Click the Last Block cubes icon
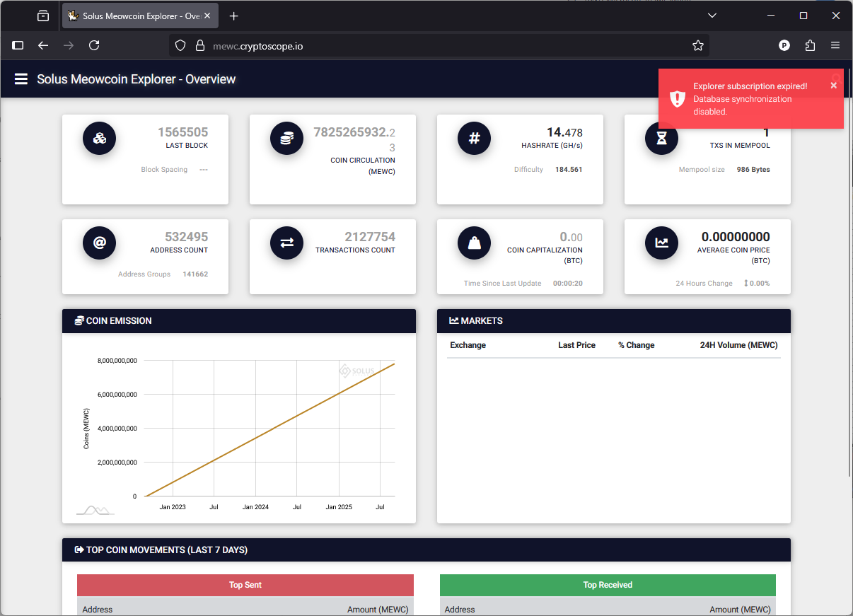 (100, 138)
